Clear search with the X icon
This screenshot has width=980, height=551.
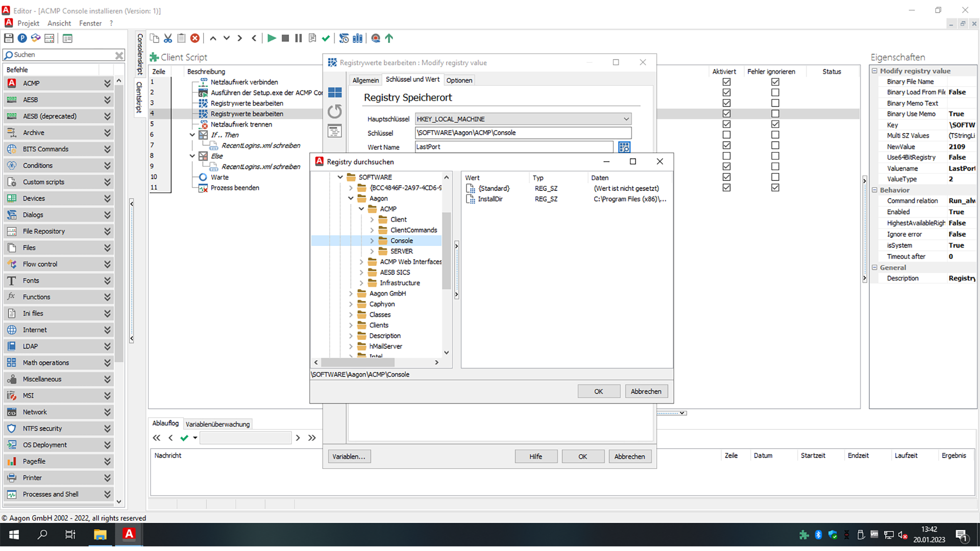click(x=119, y=55)
